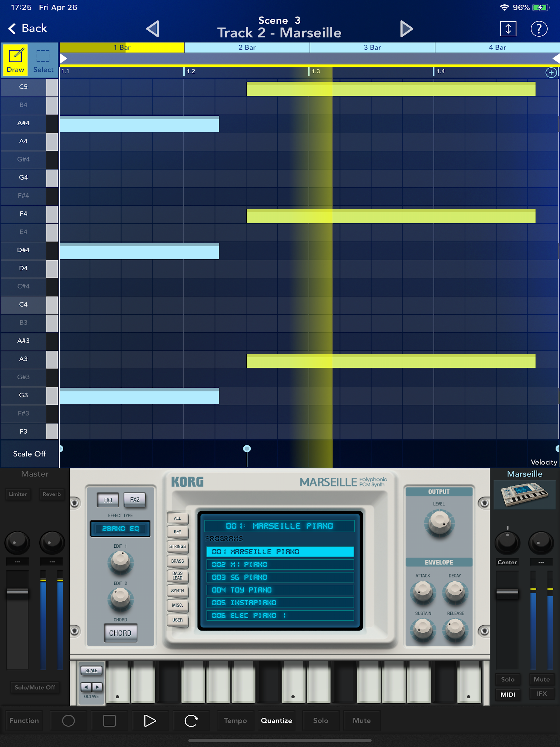Jump to the 2 Bar section

247,48
